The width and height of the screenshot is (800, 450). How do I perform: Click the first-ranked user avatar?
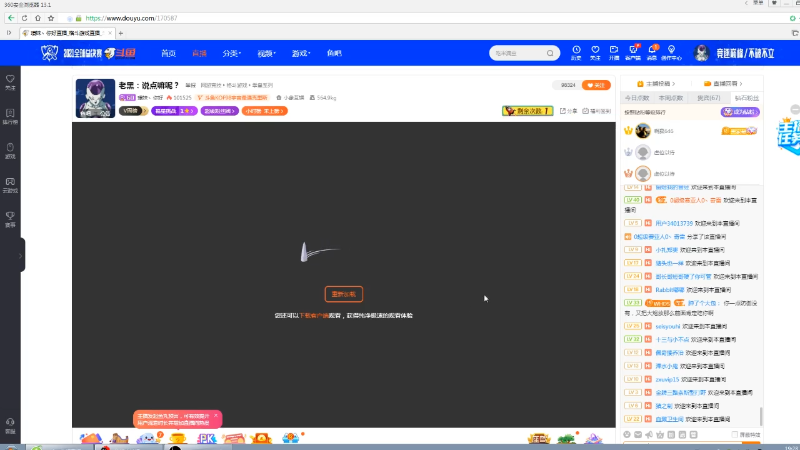[643, 131]
